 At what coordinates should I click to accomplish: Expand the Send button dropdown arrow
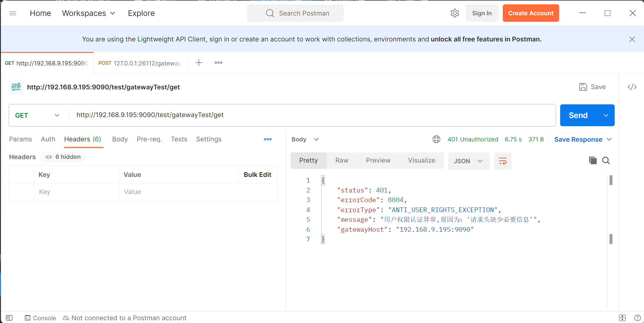point(606,115)
